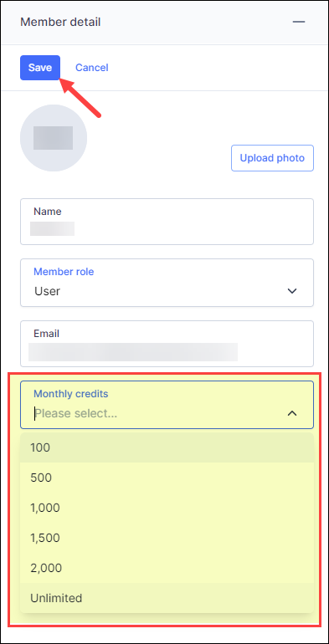
Task: Select the 1,000 credits option
Action: coord(167,508)
